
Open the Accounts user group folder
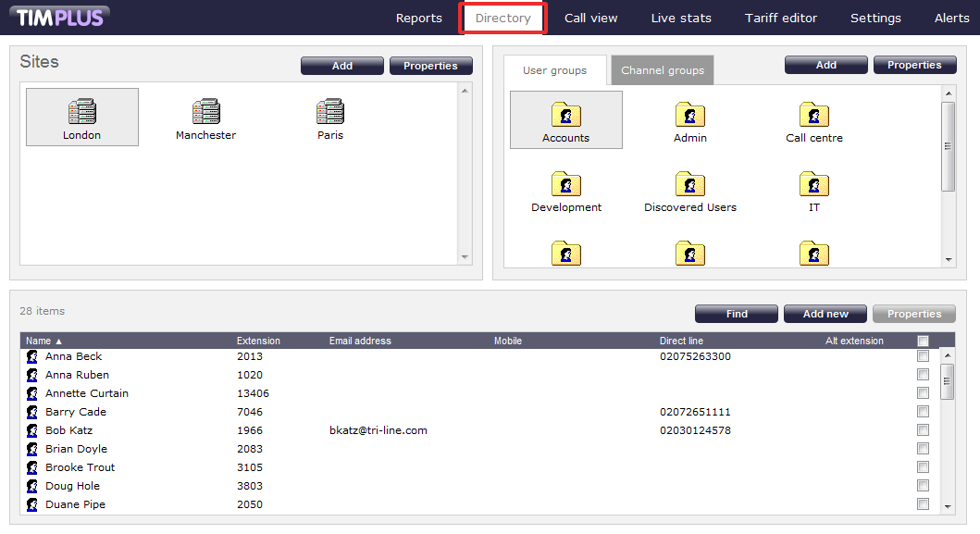point(565,115)
